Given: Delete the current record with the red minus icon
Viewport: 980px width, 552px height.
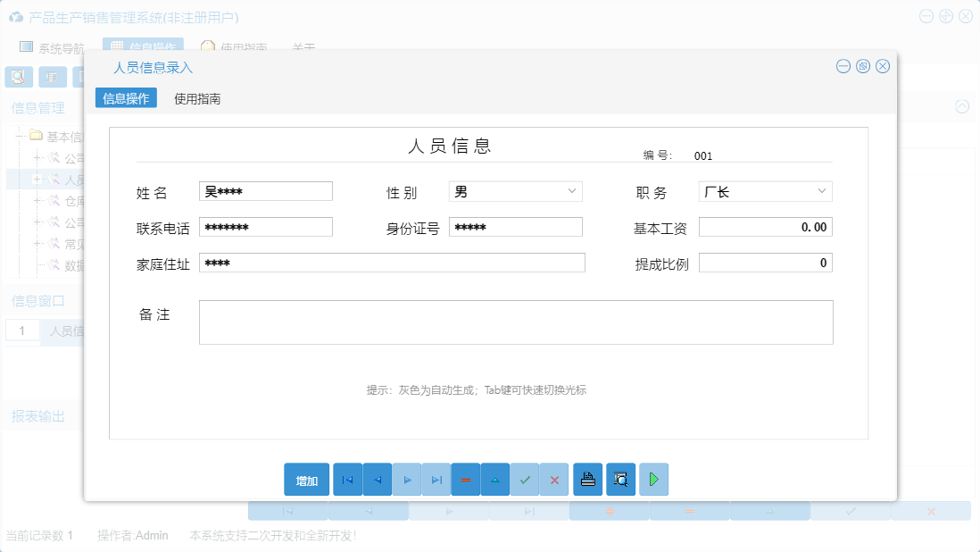Looking at the screenshot, I should pyautogui.click(x=465, y=480).
